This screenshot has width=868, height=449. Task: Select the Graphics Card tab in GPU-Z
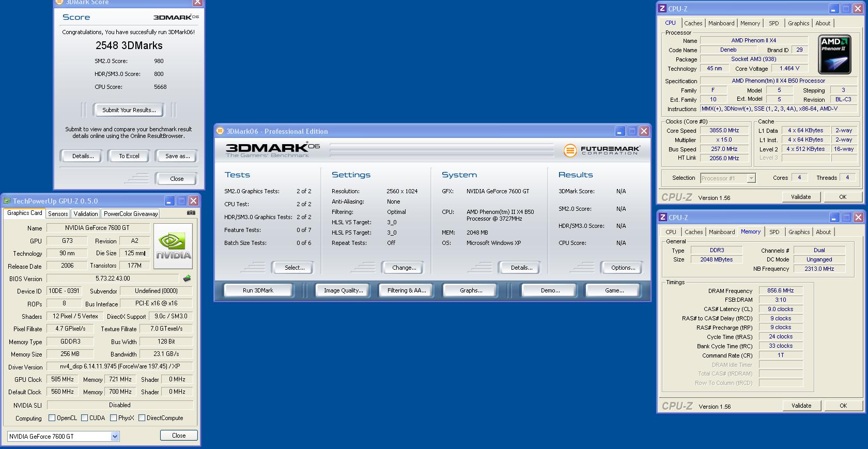point(25,213)
